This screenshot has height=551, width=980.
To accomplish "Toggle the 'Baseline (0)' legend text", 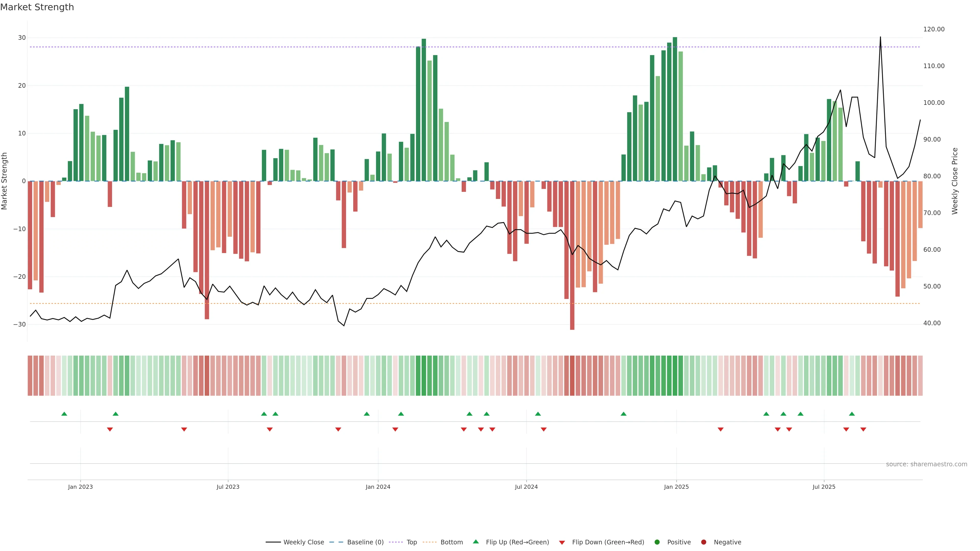I will pos(365,542).
